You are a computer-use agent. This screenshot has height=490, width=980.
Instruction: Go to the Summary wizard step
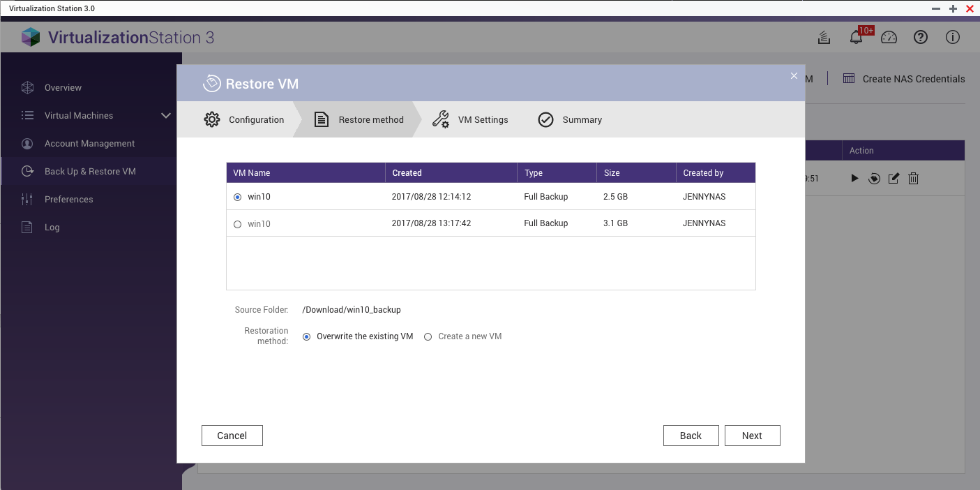[x=570, y=120]
